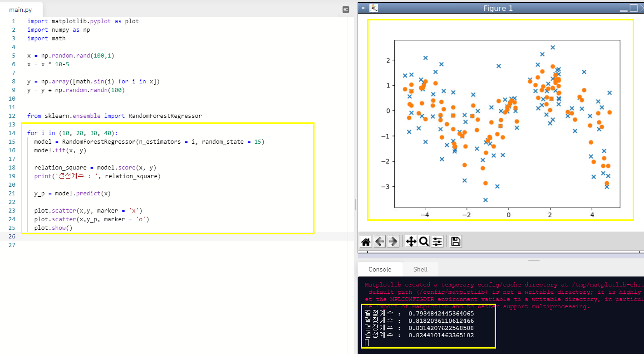Click the Figure 1 title text

click(498, 9)
